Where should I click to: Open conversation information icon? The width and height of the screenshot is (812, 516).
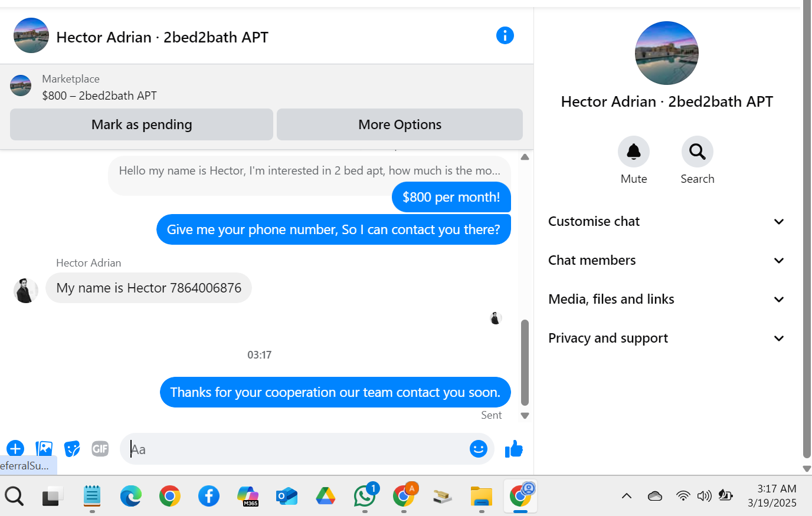pyautogui.click(x=505, y=36)
